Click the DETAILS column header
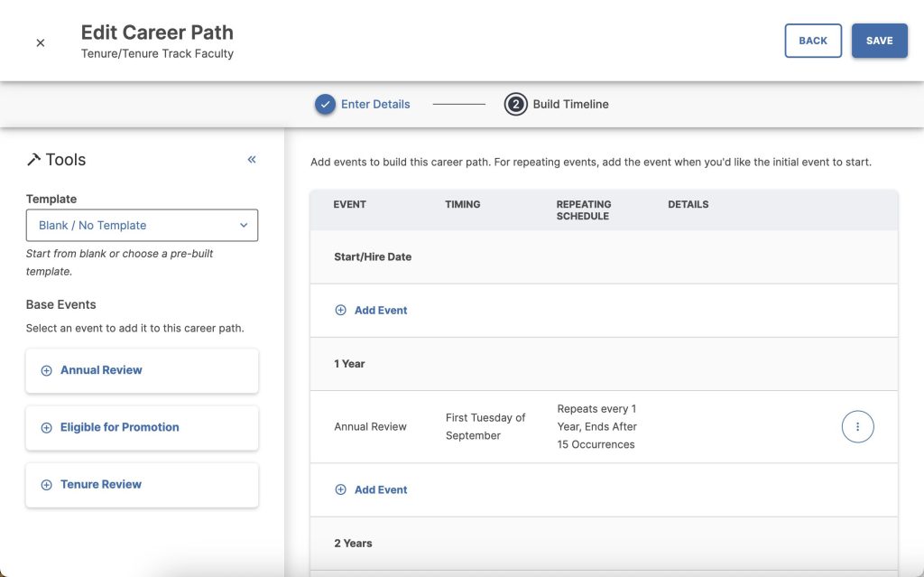This screenshot has width=924, height=577. tap(688, 204)
